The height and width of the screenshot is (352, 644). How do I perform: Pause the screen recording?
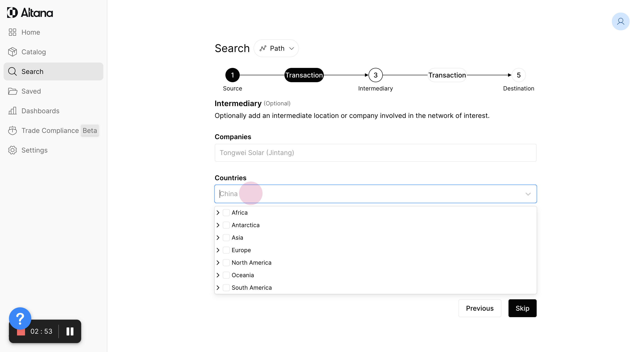70,331
